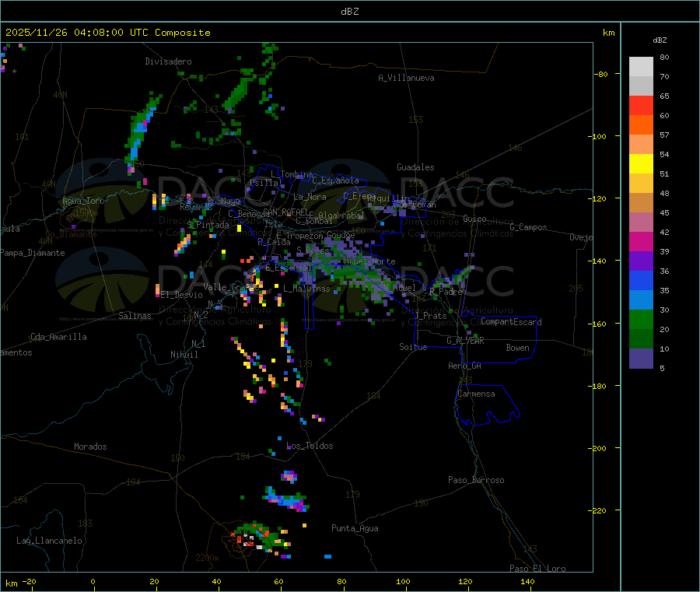Click the Salinas label
700x592 pixels.
point(135,316)
